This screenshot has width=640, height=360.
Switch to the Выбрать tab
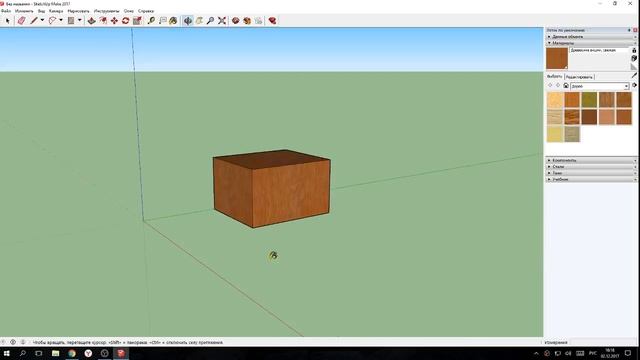[x=554, y=76]
